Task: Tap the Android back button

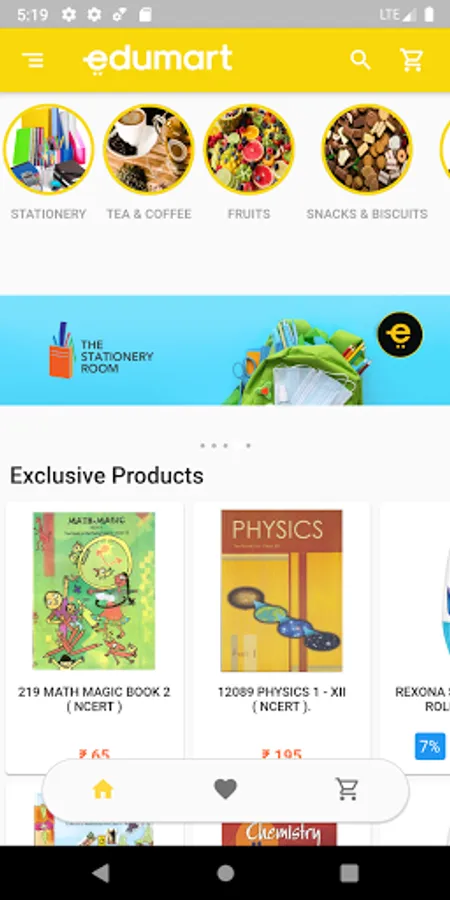Action: [x=101, y=873]
